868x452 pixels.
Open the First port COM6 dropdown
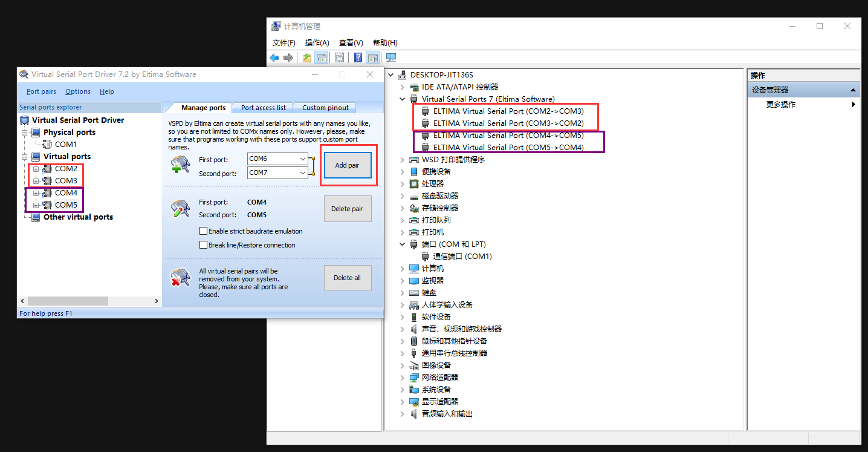click(303, 159)
